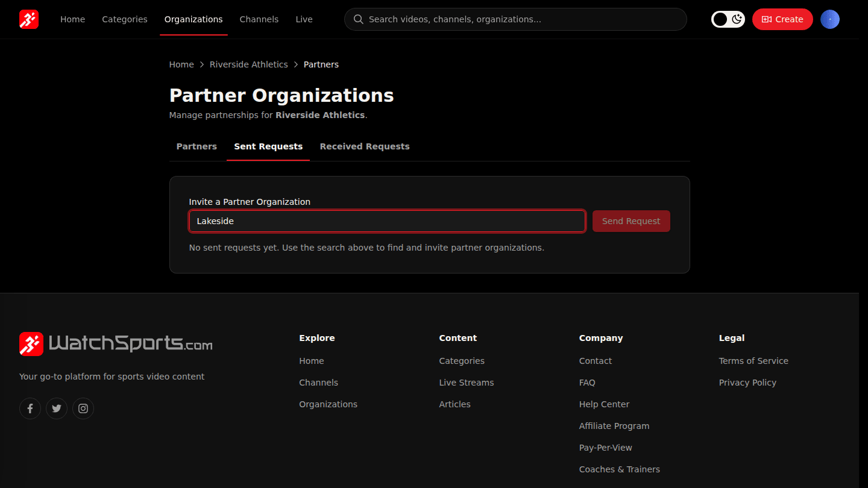
Task: Open footer Explore Home link
Action: coord(312,361)
